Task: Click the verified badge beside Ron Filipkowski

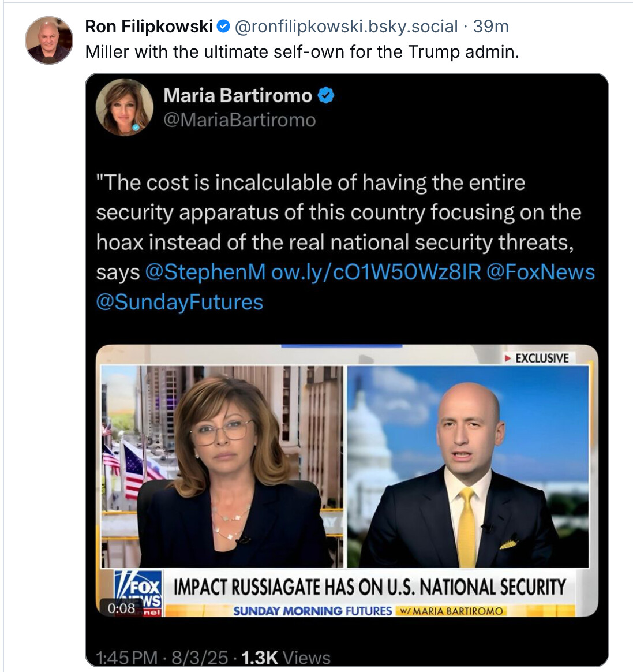Action: coord(223,26)
